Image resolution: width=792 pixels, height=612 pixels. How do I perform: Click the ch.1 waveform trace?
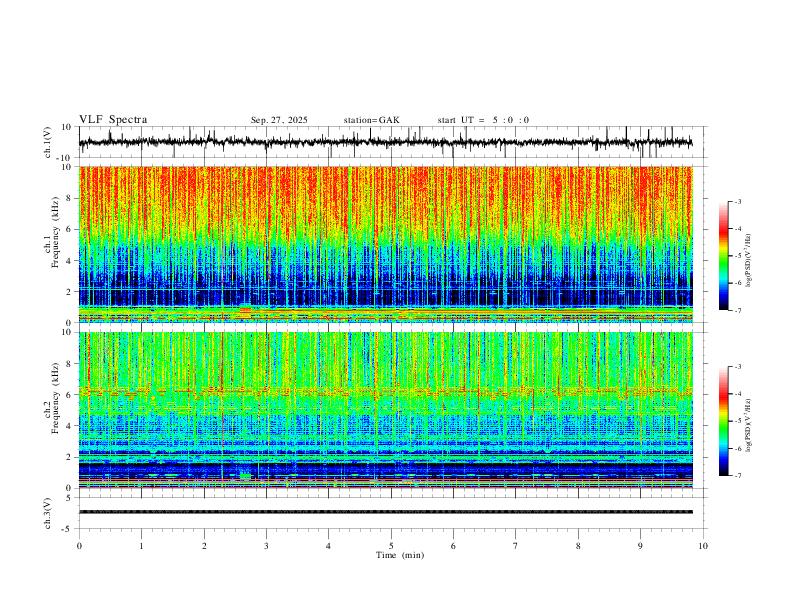coord(385,142)
